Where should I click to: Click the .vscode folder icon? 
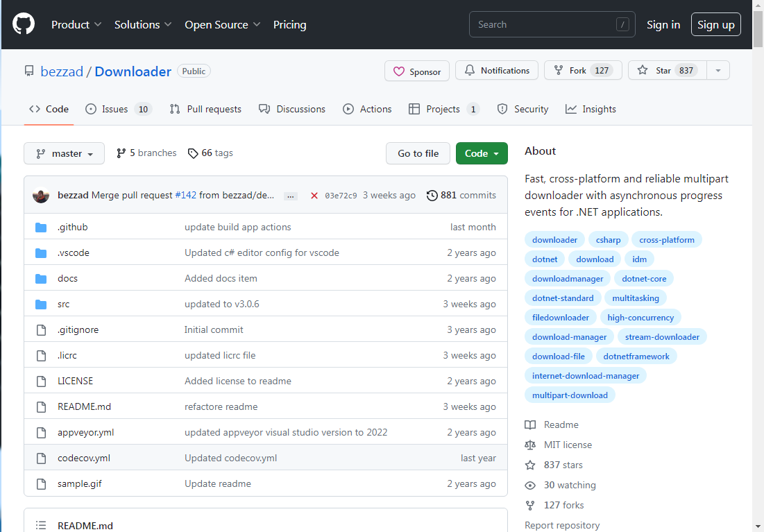click(41, 253)
